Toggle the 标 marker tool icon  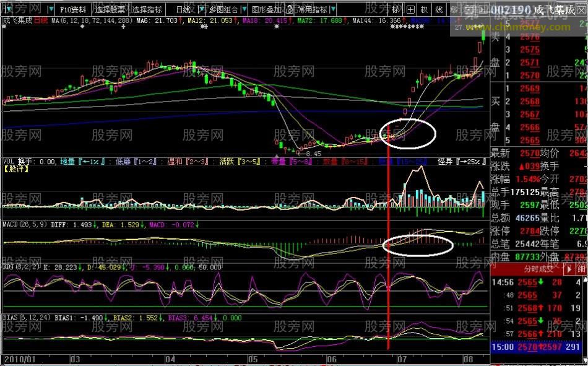click(396, 9)
